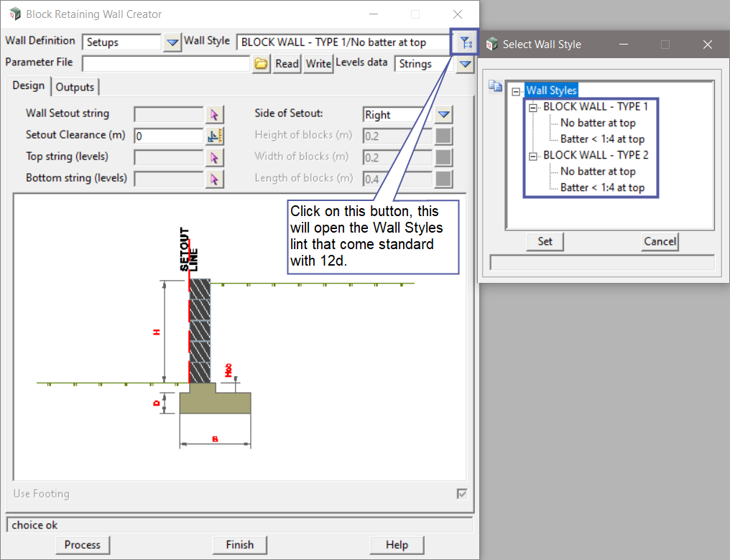Expand the Side of Setout dropdown
The image size is (730, 560).
point(443,115)
